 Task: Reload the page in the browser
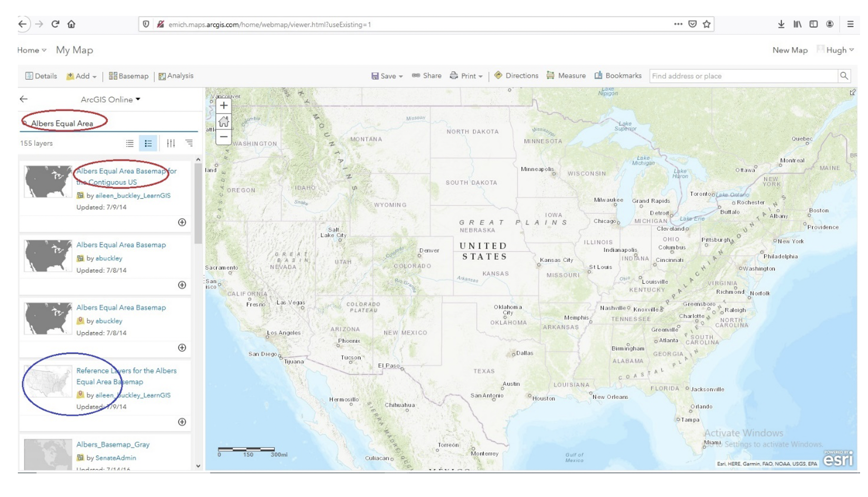click(x=55, y=24)
